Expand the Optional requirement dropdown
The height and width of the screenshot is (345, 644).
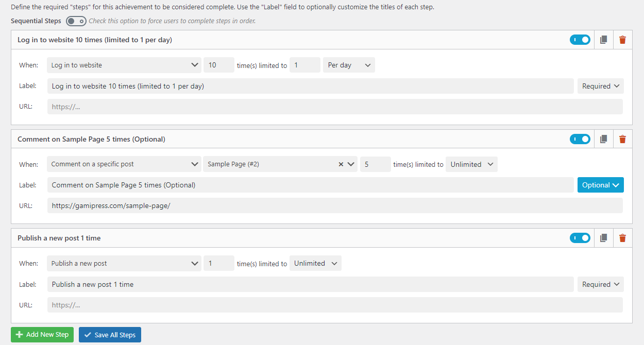point(600,185)
